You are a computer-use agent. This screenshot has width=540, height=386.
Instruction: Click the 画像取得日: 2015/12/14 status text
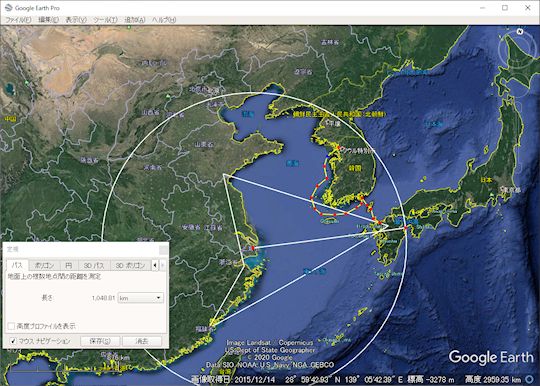(x=233, y=379)
